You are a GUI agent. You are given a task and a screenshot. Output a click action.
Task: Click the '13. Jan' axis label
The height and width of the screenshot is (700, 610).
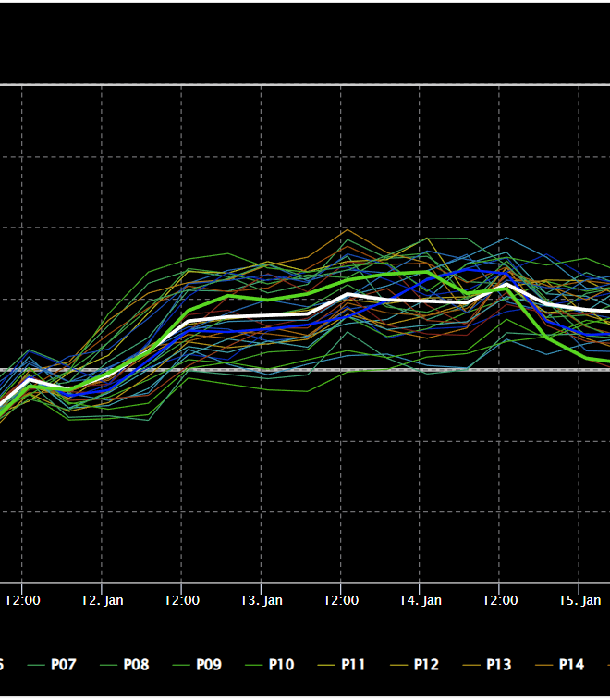(262, 600)
